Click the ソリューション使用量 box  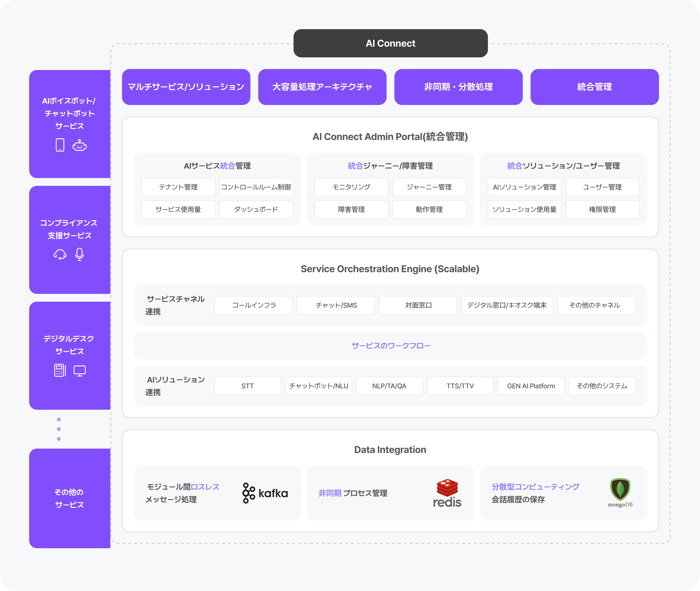(525, 209)
